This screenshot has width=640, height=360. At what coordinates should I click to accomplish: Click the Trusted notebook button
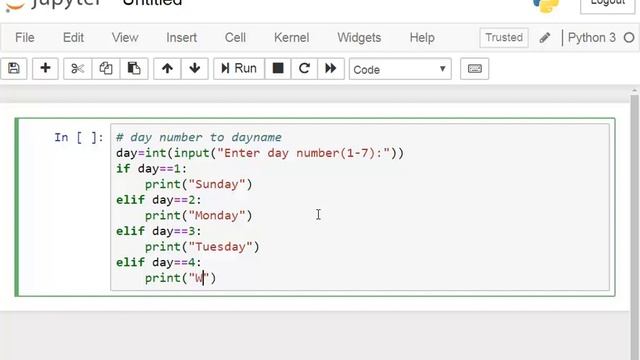(504, 38)
